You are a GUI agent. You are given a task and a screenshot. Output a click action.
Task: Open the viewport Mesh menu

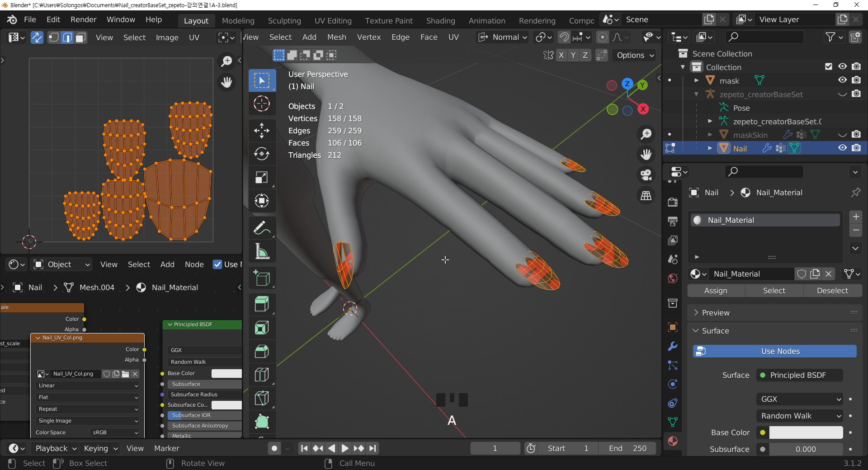[337, 37]
